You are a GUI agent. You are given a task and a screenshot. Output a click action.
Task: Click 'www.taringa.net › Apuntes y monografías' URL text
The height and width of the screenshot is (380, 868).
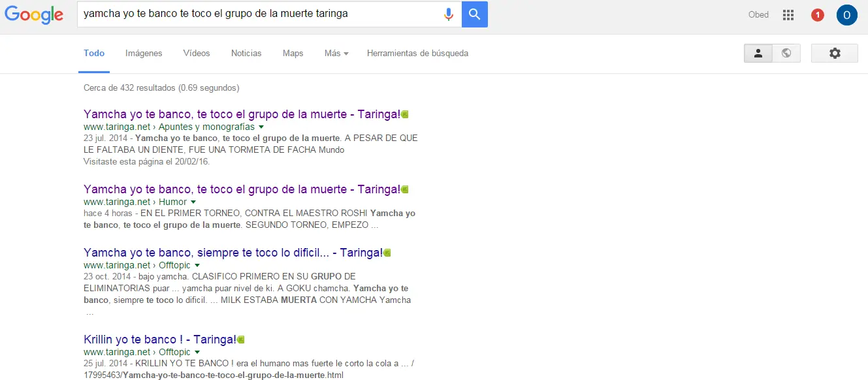point(169,127)
